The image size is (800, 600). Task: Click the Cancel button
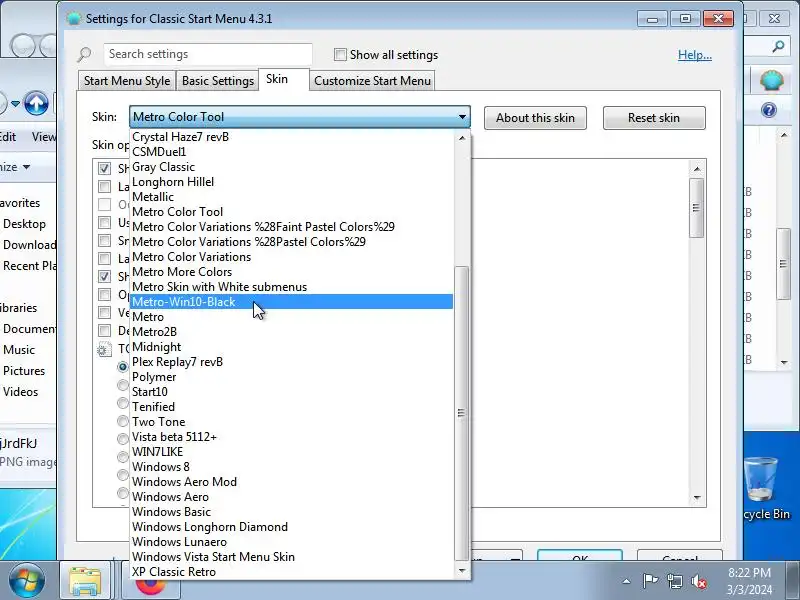pos(680,556)
